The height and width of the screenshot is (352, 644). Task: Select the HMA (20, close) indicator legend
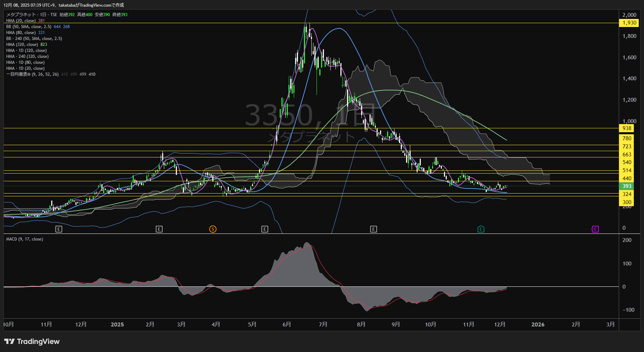[21, 21]
